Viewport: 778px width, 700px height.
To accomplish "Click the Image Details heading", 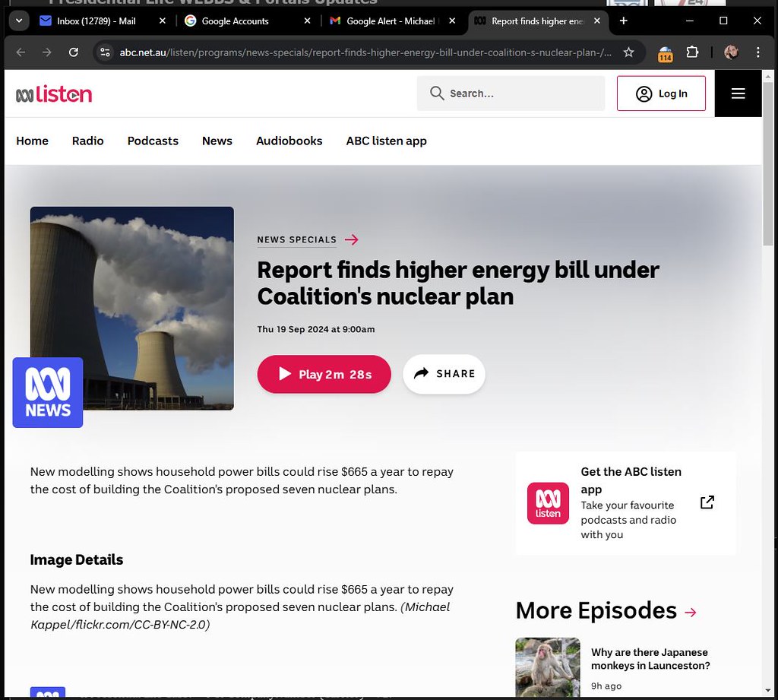I will [77, 559].
